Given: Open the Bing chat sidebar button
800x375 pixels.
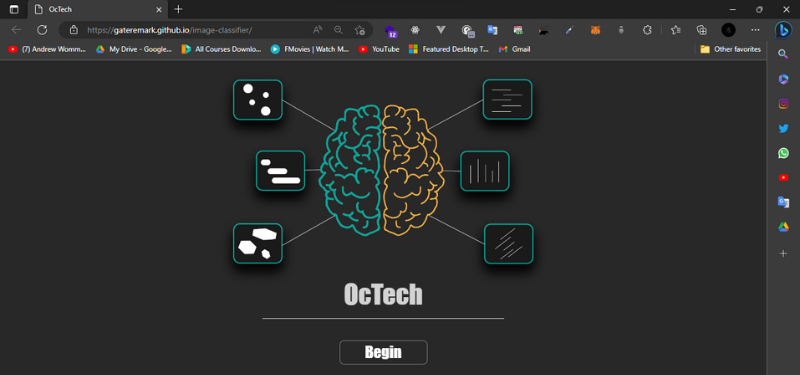Looking at the screenshot, I should click(783, 30).
